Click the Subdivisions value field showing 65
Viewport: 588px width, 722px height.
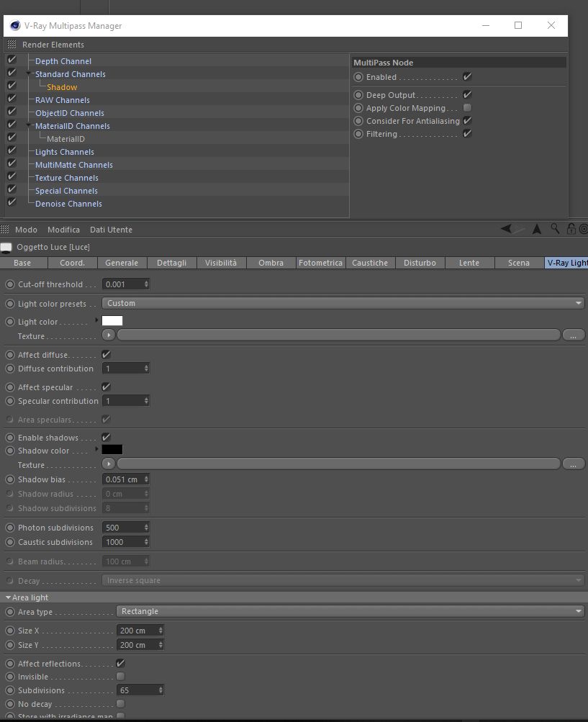137,690
